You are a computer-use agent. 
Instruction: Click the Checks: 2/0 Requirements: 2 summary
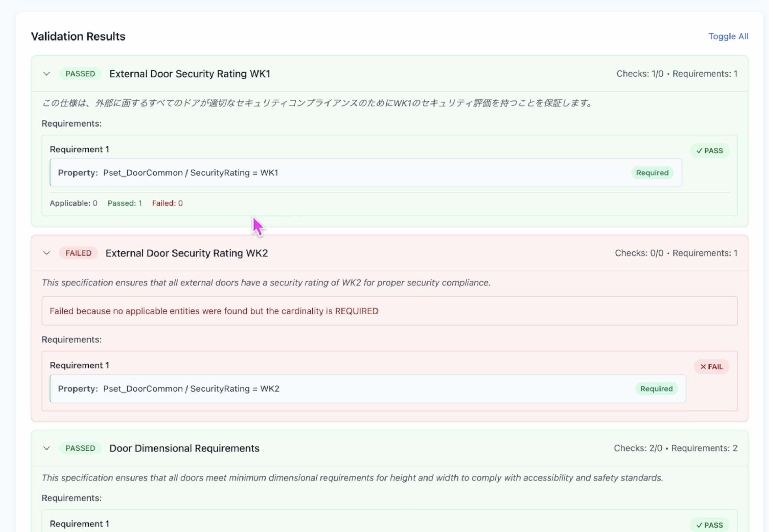point(676,448)
